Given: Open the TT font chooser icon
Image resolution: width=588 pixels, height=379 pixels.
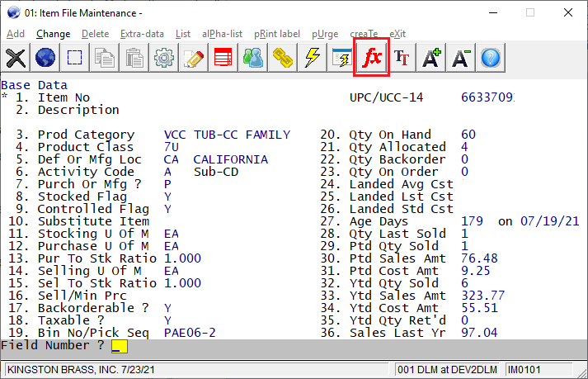Looking at the screenshot, I should (402, 58).
